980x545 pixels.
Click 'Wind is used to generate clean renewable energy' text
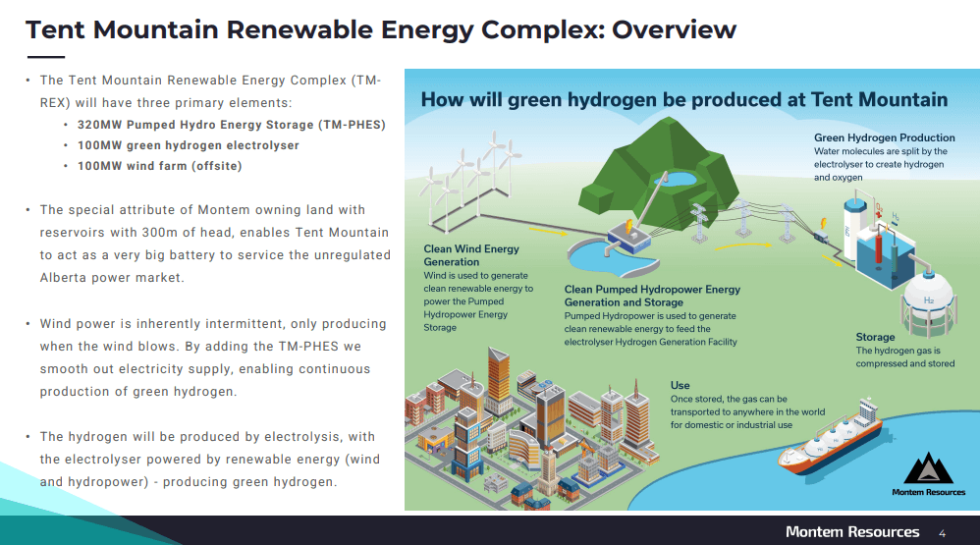(x=478, y=301)
